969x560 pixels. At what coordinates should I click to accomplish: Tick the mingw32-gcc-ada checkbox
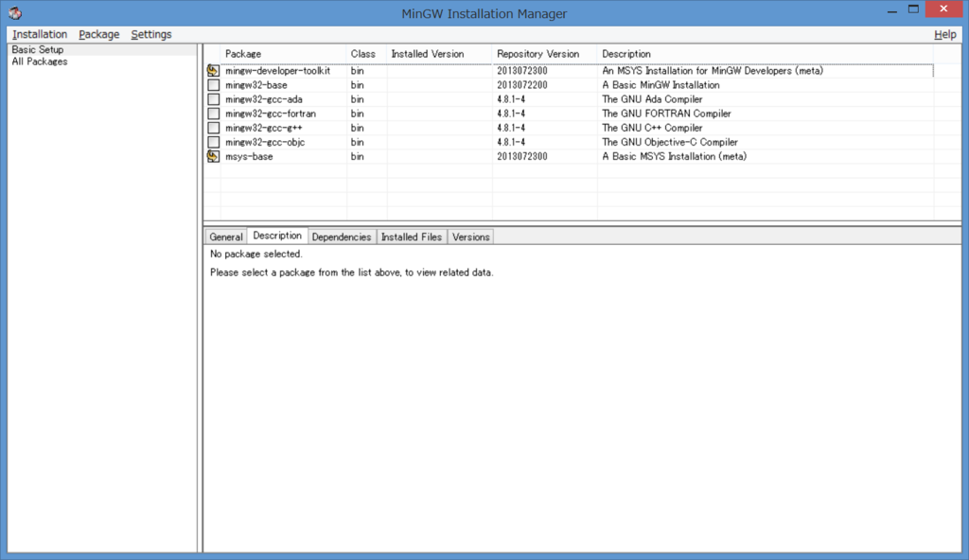[x=213, y=99]
